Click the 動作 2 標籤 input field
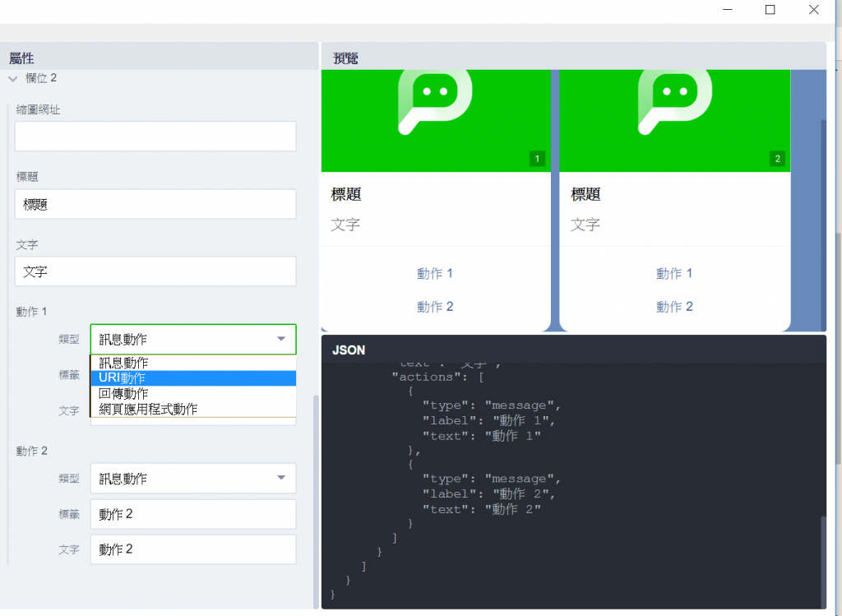 tap(193, 515)
